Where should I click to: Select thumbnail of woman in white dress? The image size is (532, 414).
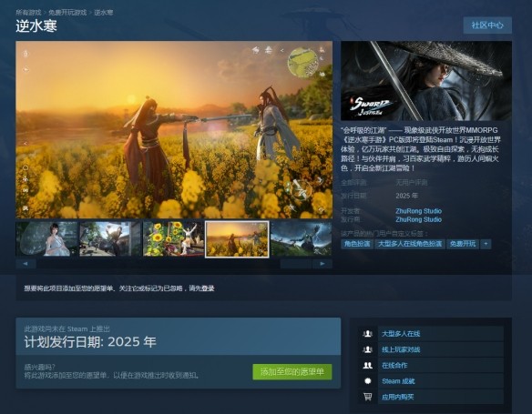[x=46, y=238]
